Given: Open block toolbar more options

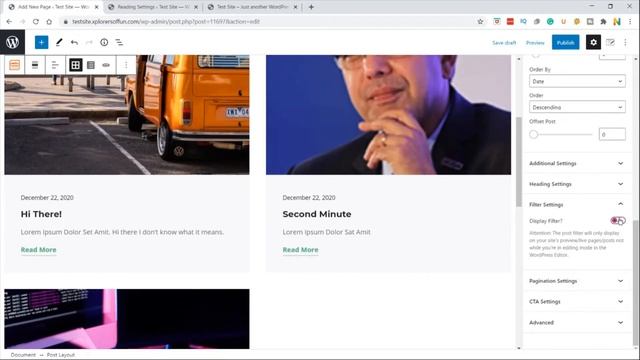Looking at the screenshot, I should 126,65.
